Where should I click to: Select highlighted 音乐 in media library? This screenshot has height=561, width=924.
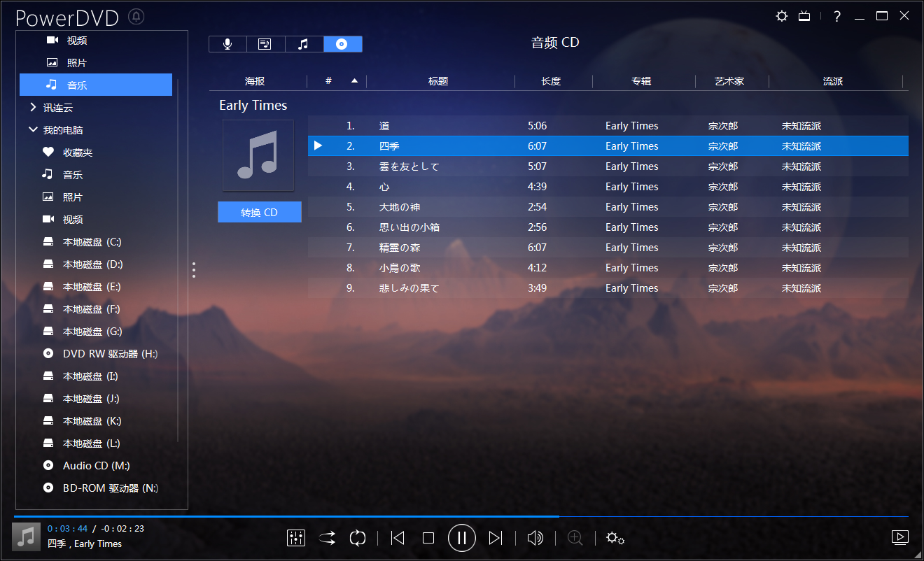tap(96, 85)
